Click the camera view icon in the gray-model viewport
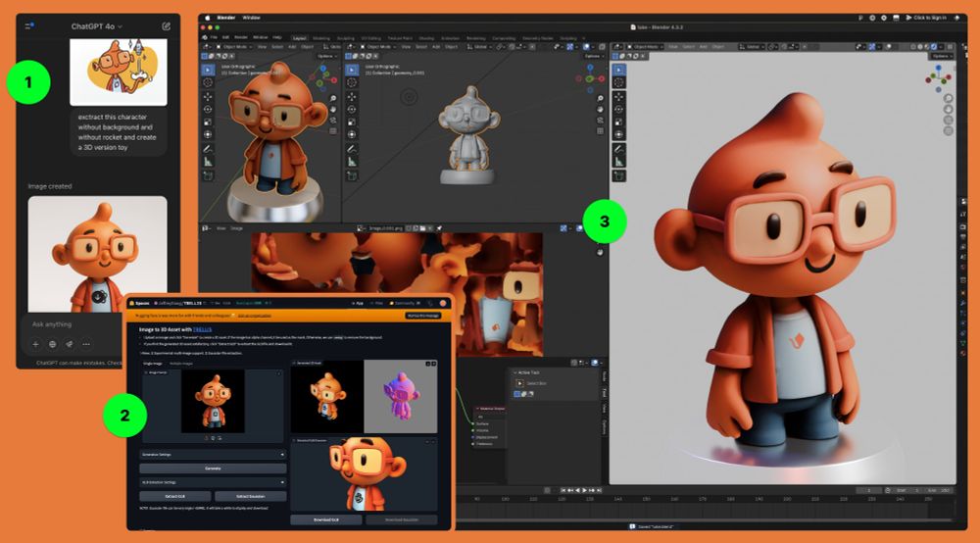980x543 pixels. point(600,120)
